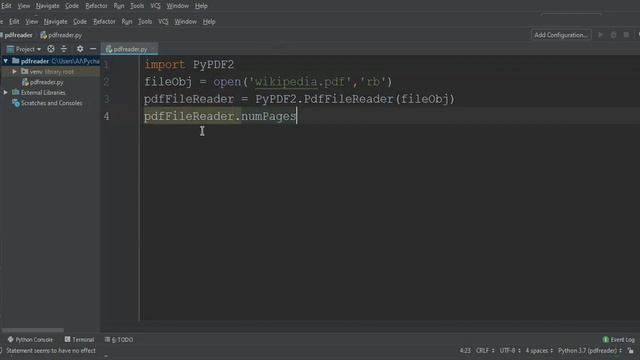
Task: Open the Event Log
Action: click(619, 340)
